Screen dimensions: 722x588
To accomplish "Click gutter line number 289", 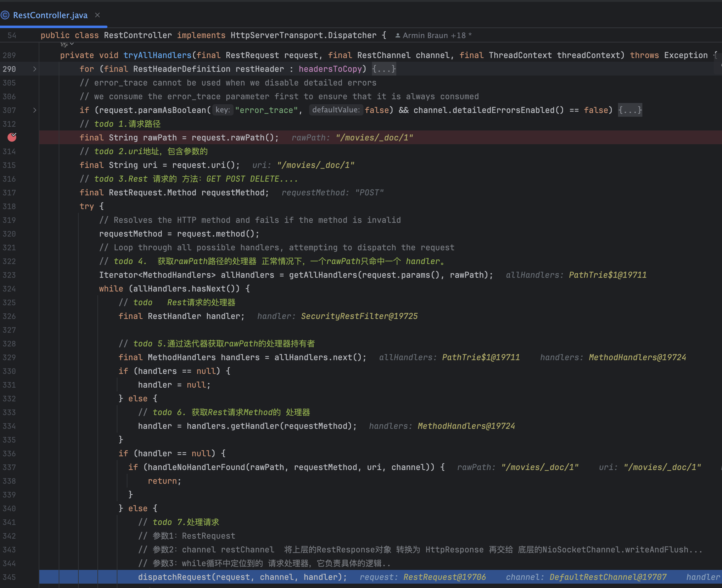I will coord(9,55).
